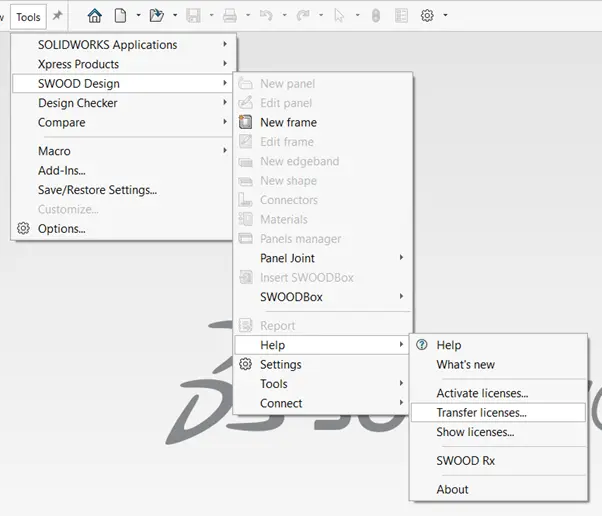
Task: Open Xpress Products submenu
Action: [122, 64]
